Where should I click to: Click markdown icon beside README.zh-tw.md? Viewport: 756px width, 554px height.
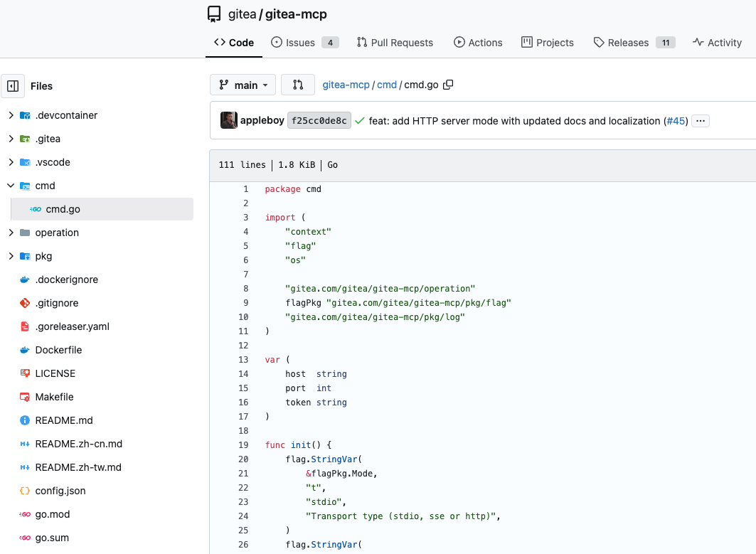(x=25, y=467)
